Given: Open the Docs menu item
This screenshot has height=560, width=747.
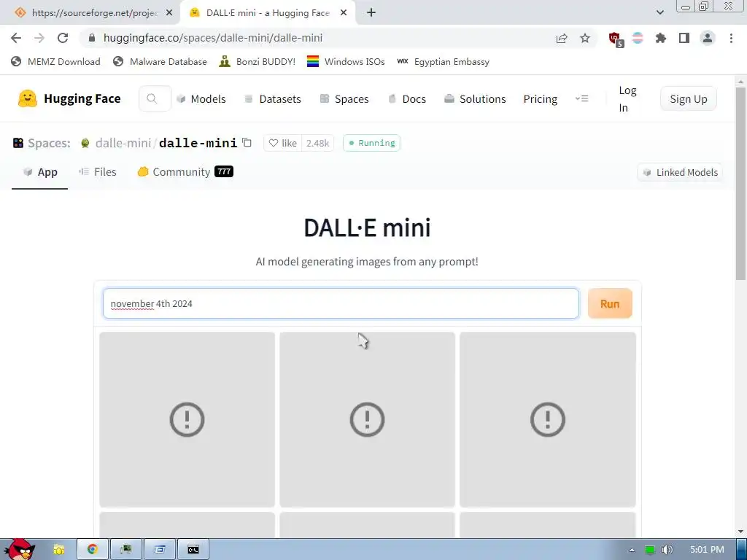Looking at the screenshot, I should [407, 98].
